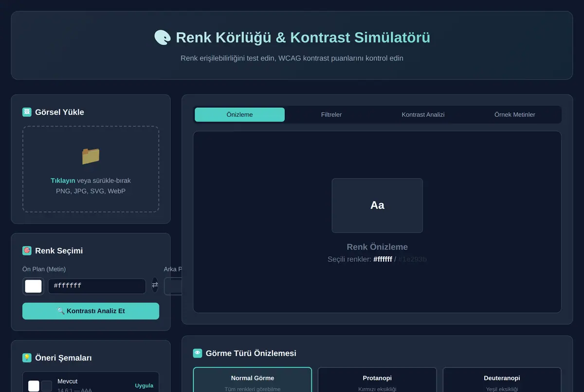This screenshot has width=584, height=392.
Task: Open the background color swatch picker
Action: (x=173, y=286)
